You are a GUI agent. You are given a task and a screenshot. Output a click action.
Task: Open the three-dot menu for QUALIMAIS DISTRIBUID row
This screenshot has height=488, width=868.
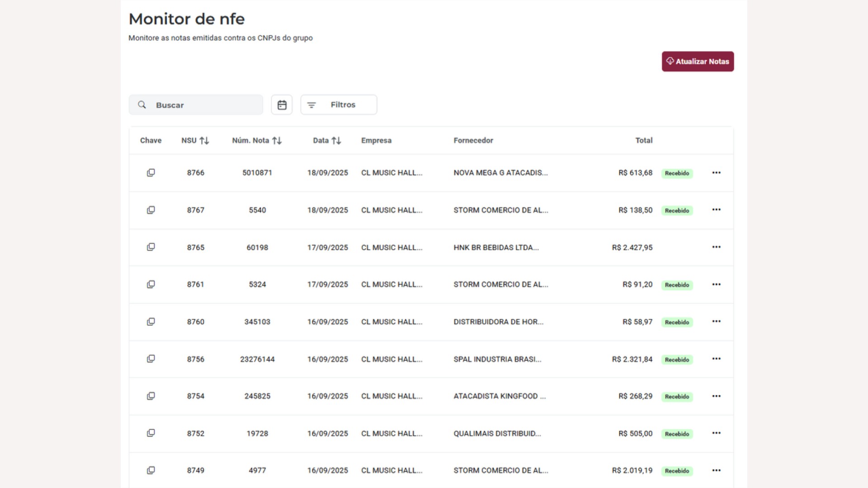coord(716,433)
